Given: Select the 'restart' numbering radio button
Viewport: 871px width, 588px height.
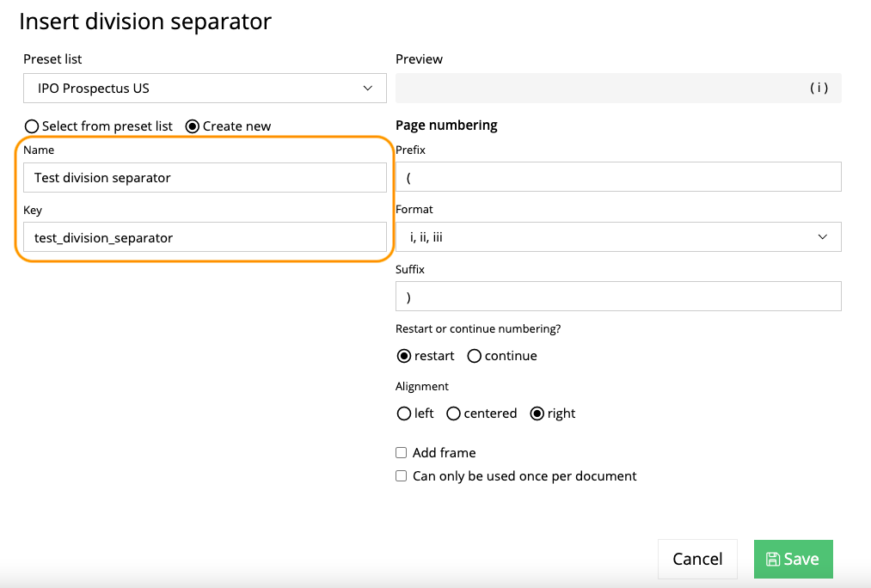Looking at the screenshot, I should point(404,356).
